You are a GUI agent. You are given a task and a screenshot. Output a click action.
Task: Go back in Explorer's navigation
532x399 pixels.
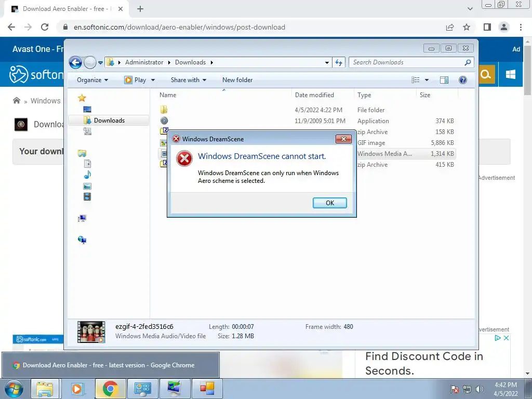click(x=75, y=62)
